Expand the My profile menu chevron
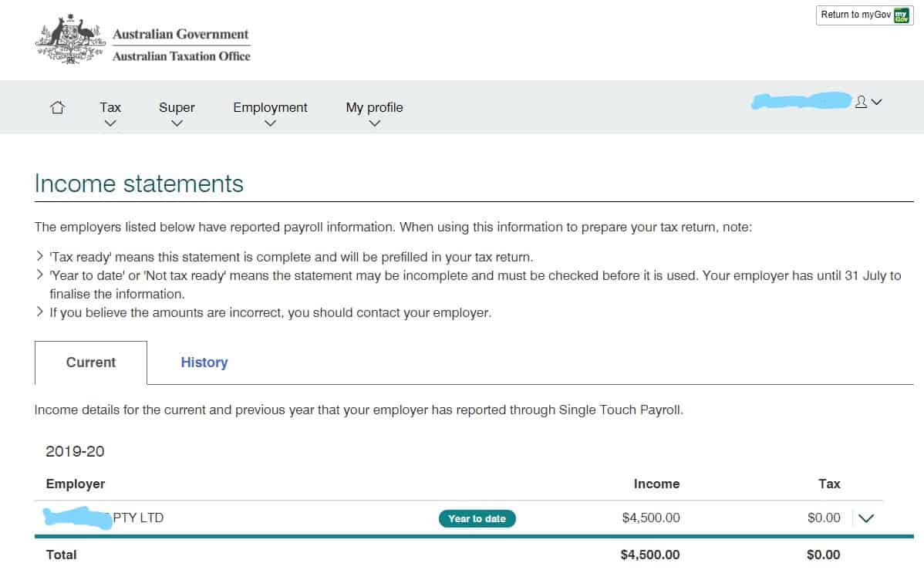Image resolution: width=924 pixels, height=580 pixels. tap(374, 123)
